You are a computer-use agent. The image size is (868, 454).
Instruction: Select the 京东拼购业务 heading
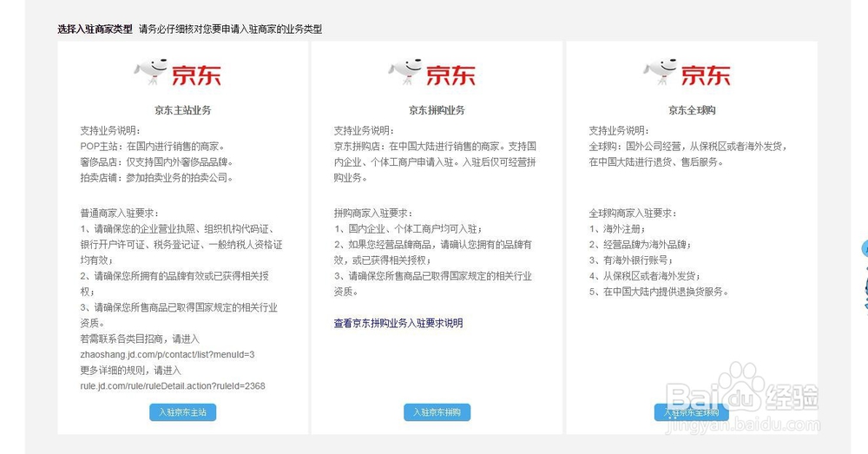(437, 110)
